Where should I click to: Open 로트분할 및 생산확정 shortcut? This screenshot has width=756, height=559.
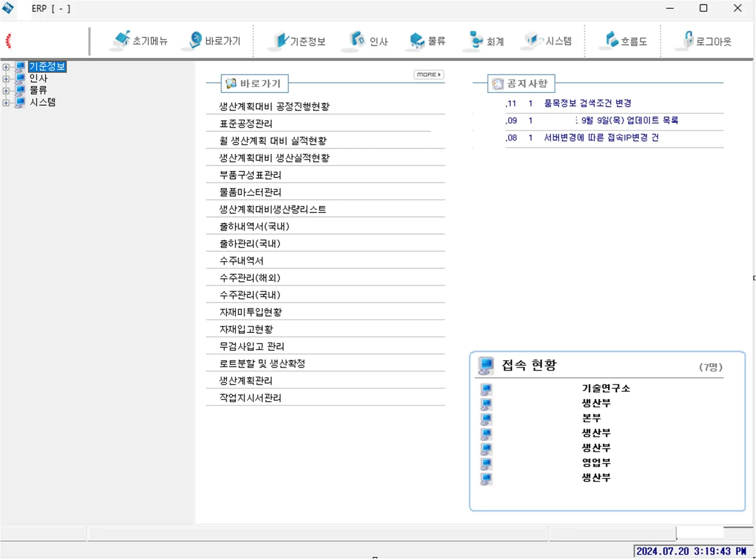(x=262, y=364)
